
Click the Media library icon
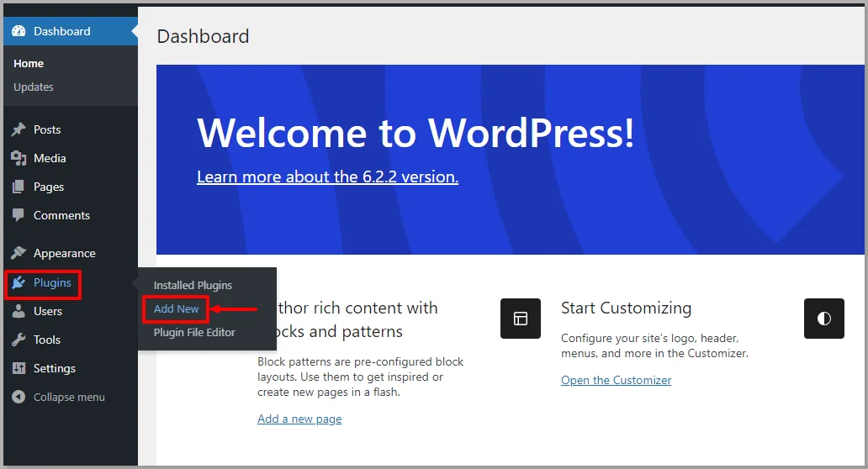[19, 158]
